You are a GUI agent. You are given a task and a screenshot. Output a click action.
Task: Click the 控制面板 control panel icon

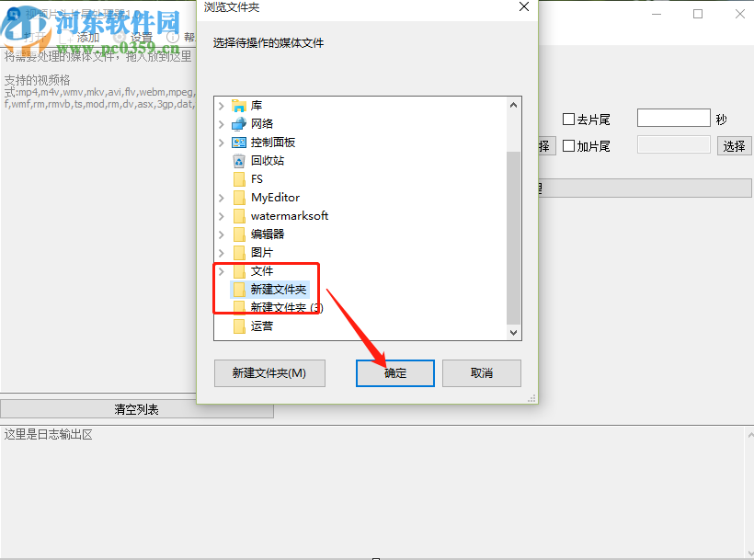239,143
